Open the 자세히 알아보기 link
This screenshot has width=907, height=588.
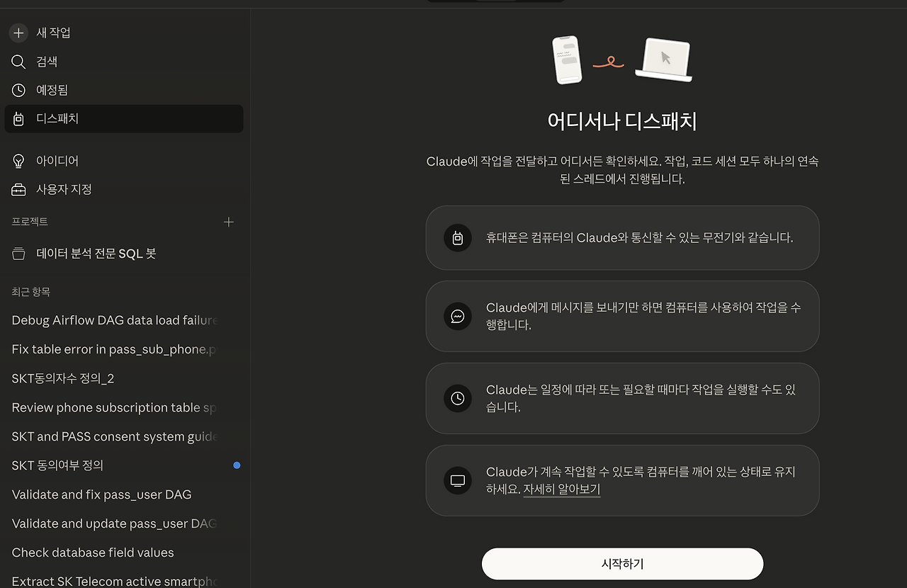(x=561, y=489)
